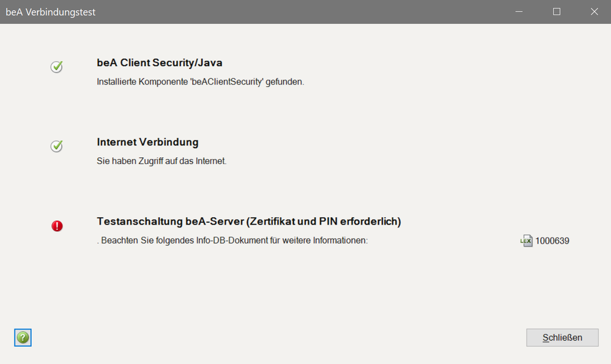Open the green help question mark icon
Image resolution: width=611 pixels, height=364 pixels.
[23, 337]
